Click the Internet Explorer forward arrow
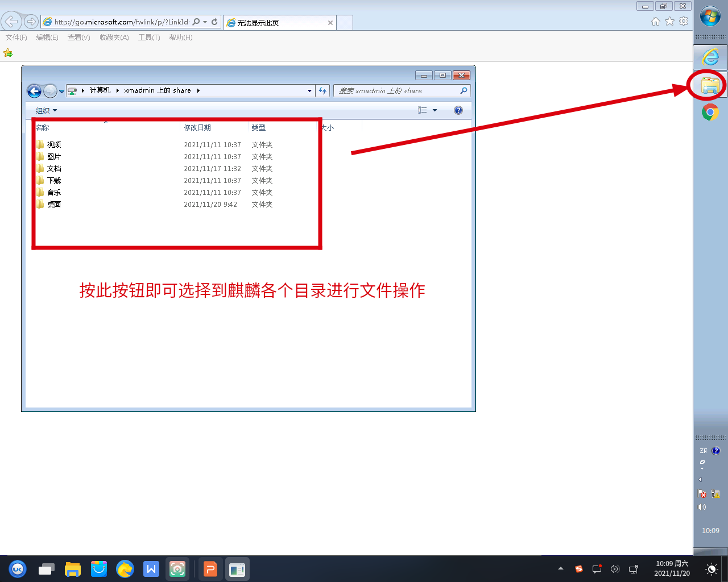 [31, 22]
